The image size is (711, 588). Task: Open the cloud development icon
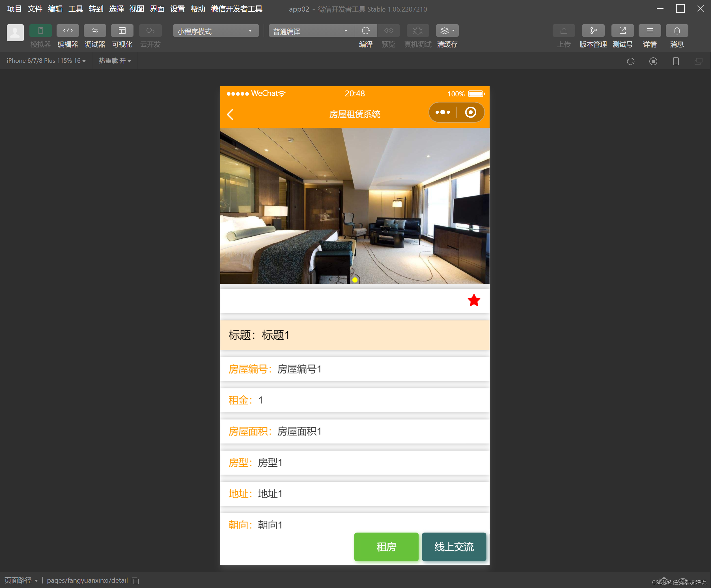(150, 31)
